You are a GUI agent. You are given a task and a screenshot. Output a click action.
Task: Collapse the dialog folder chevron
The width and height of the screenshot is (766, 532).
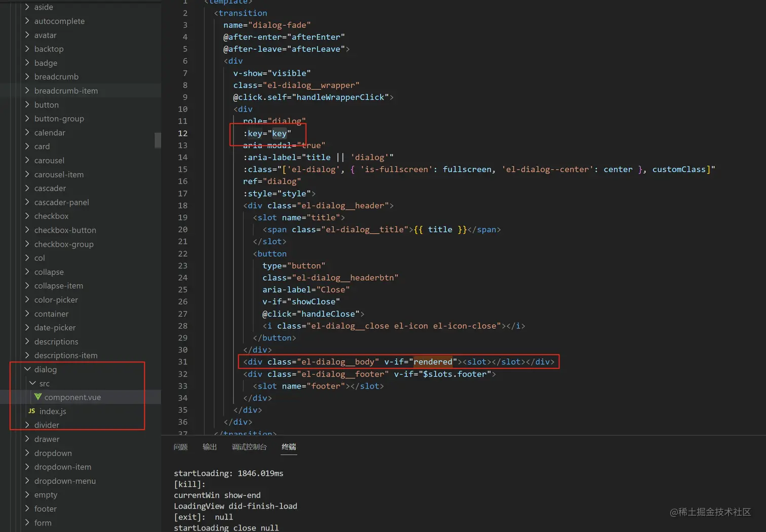coord(27,369)
